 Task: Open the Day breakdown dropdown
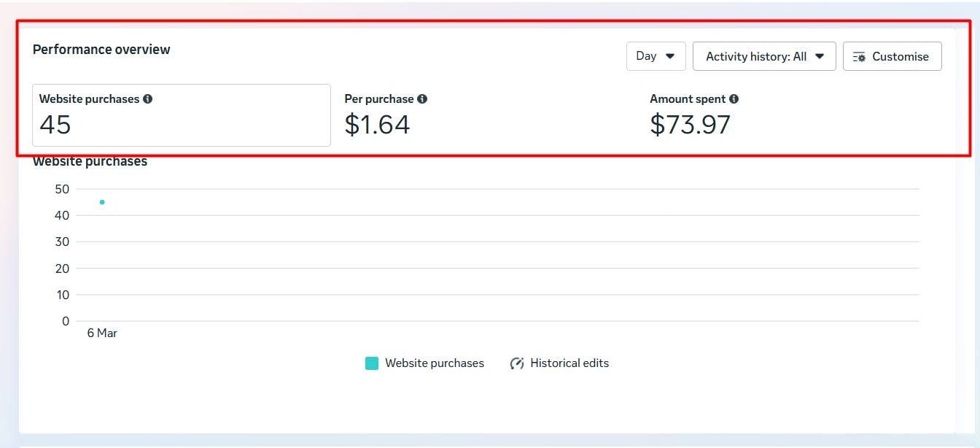656,56
